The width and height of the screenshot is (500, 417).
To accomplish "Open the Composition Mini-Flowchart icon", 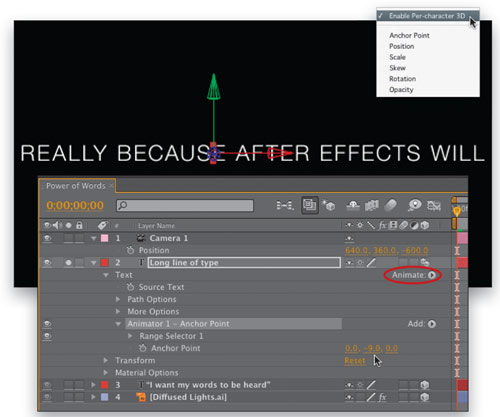I will pyautogui.click(x=285, y=205).
